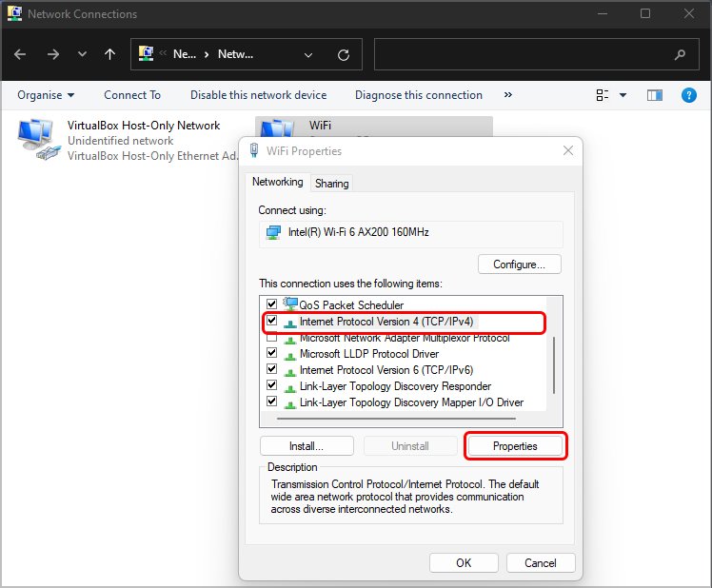Click Diagnose this connection
This screenshot has width=712, height=588.
(x=419, y=95)
